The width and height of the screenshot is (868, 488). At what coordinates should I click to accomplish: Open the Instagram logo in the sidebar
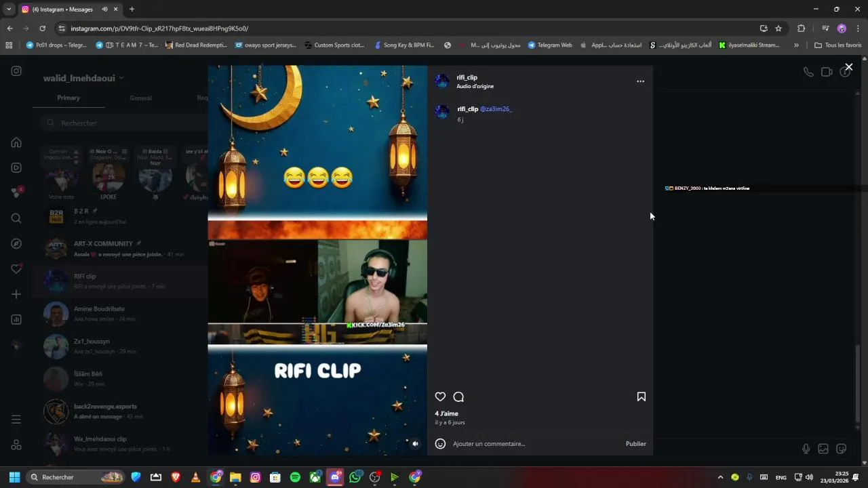(16, 70)
